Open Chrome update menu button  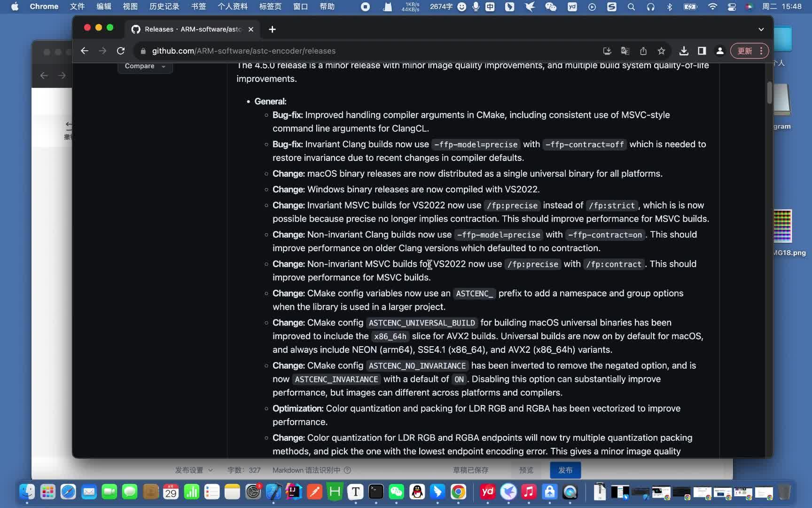click(750, 51)
